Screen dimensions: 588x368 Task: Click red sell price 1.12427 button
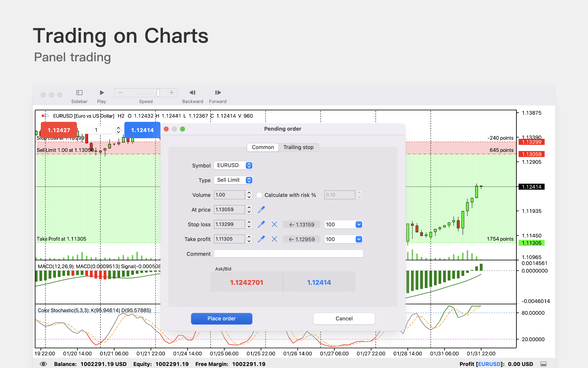coord(59,130)
